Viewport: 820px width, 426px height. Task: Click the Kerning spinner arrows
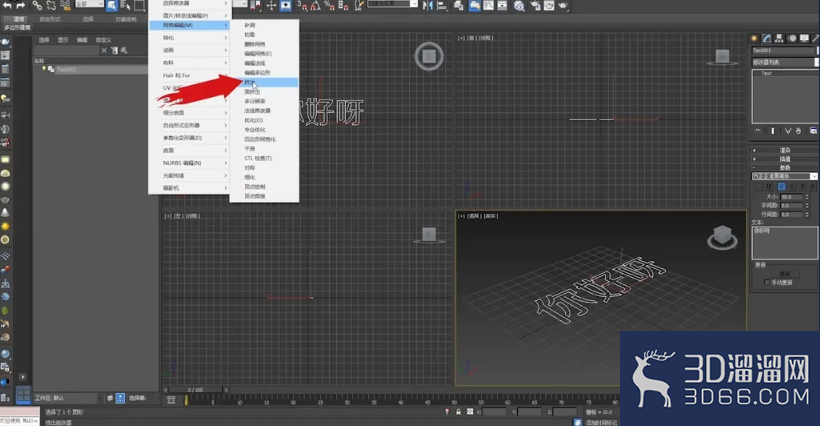(x=807, y=205)
